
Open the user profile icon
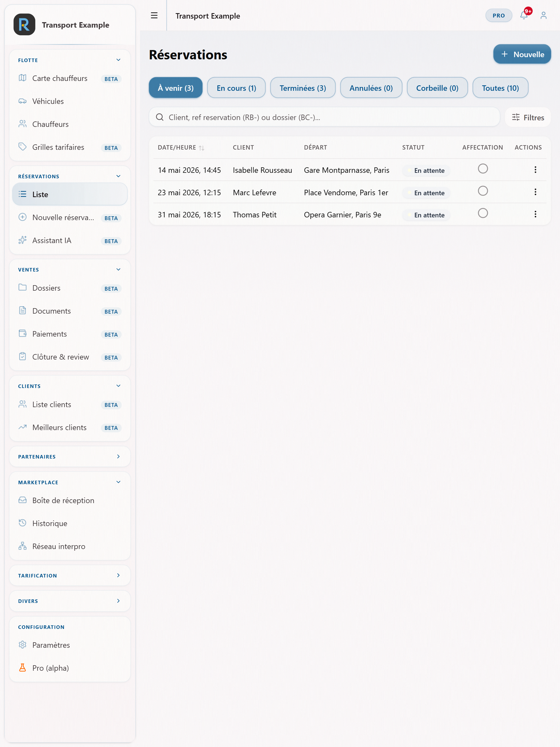tap(543, 16)
